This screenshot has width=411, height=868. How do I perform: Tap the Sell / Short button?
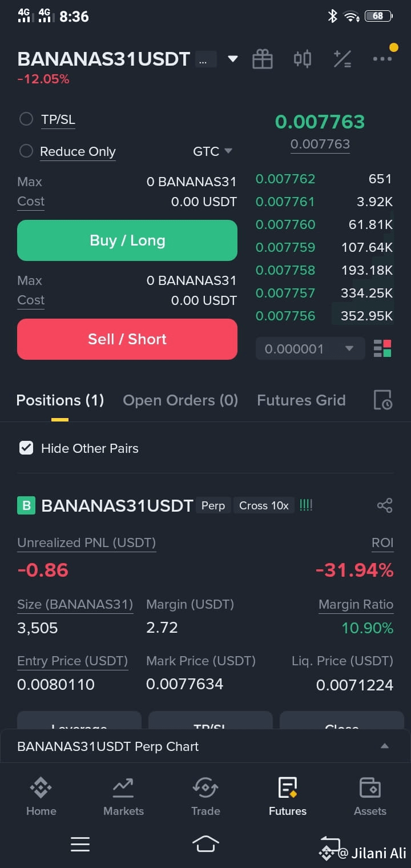pos(127,339)
